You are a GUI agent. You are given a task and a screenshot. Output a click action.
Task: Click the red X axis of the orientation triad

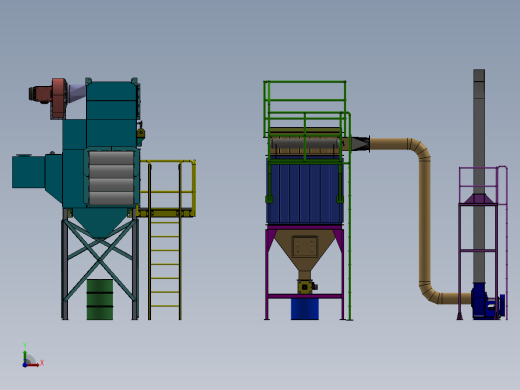[x=33, y=365]
